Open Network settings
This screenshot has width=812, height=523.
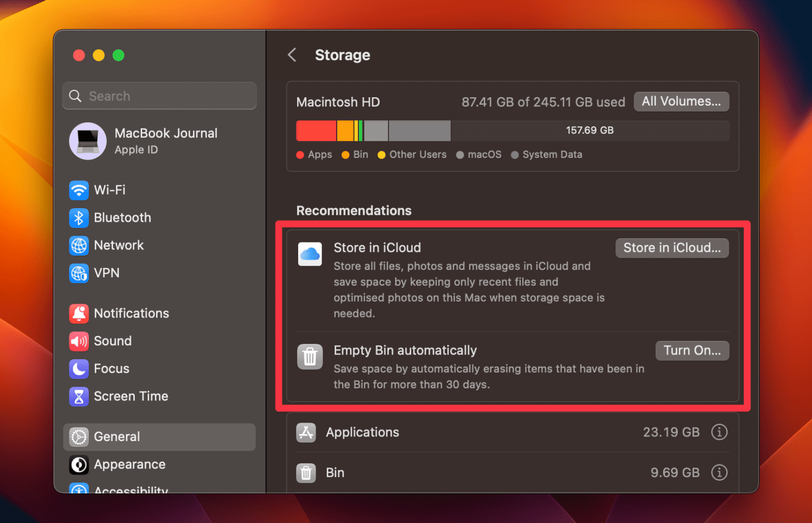118,245
